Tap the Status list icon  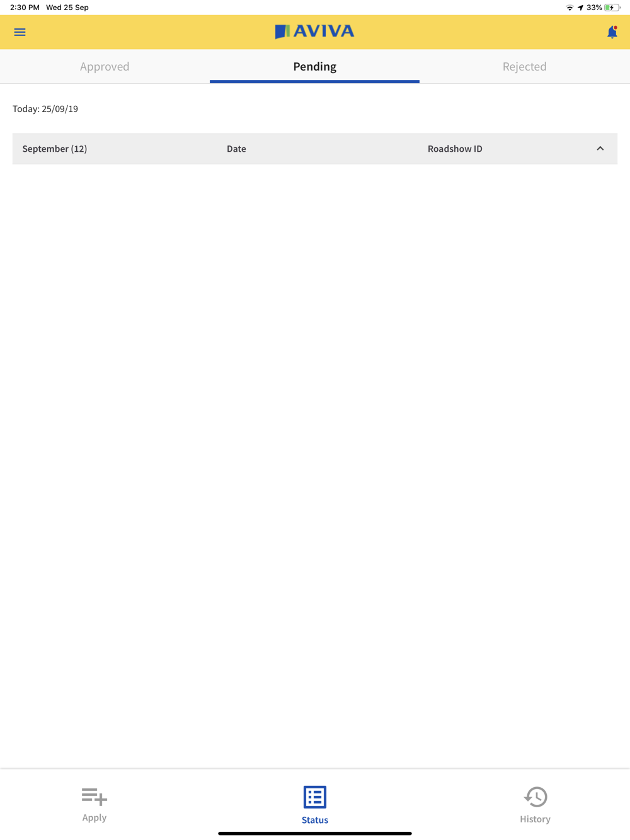(315, 797)
